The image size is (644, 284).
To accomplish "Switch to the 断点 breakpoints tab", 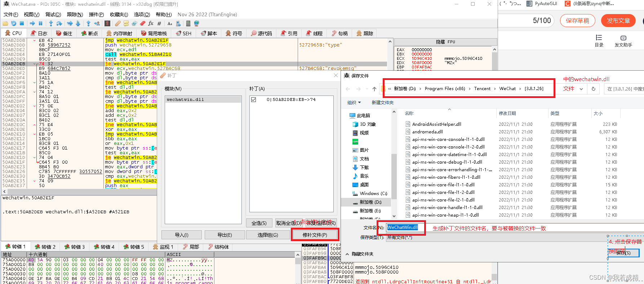I will [x=89, y=33].
